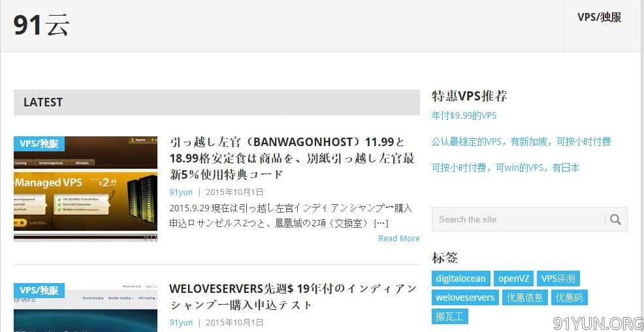The height and width of the screenshot is (332, 644).
Task: Select the 优惠码 tag
Action: point(570,297)
